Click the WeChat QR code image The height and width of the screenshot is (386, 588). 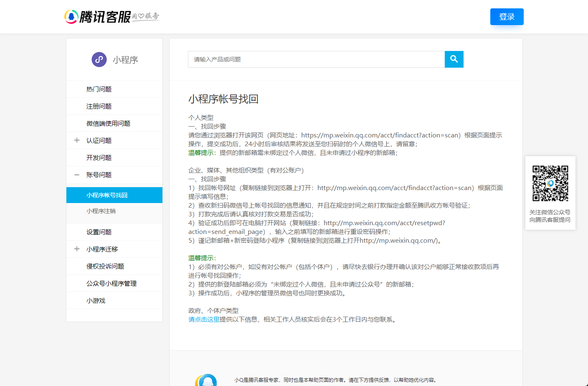point(550,183)
